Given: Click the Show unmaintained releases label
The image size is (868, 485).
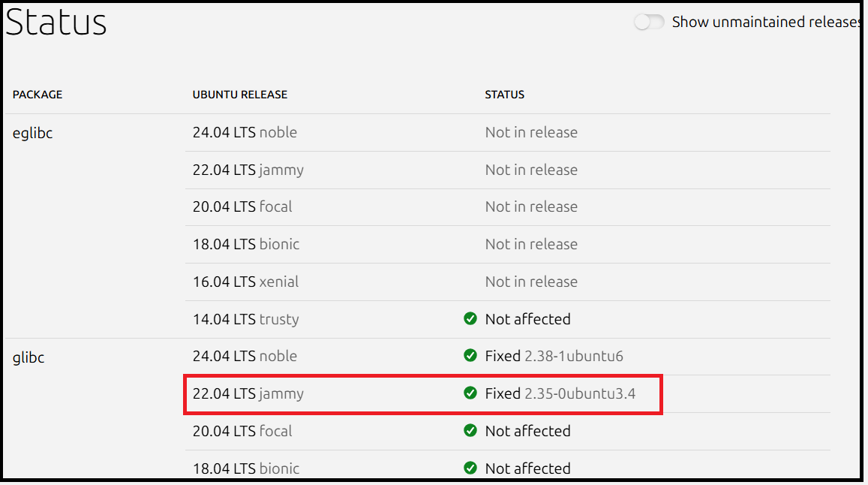Looking at the screenshot, I should [765, 23].
